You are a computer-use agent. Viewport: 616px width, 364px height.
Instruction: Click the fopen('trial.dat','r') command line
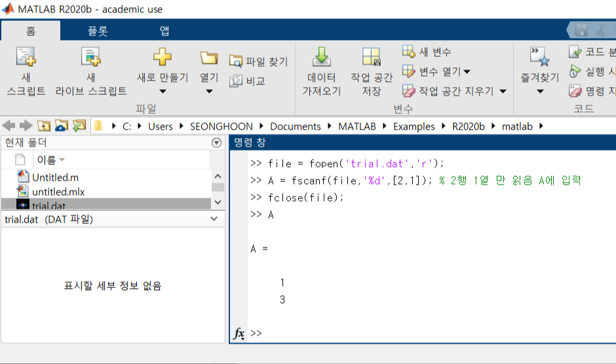(x=347, y=164)
